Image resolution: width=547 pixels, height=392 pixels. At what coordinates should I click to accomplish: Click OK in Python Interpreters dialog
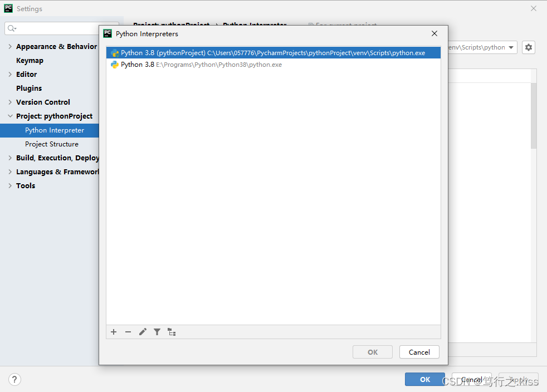pyautogui.click(x=373, y=352)
